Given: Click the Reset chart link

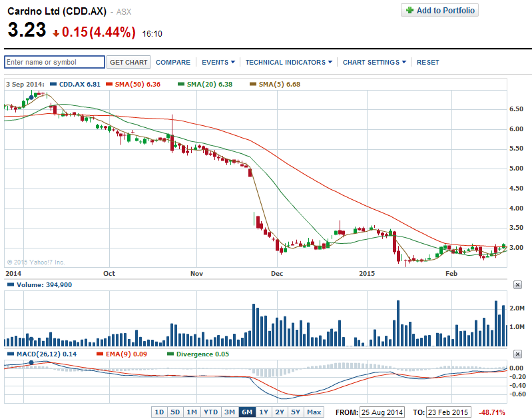Looking at the screenshot, I should tap(428, 62).
